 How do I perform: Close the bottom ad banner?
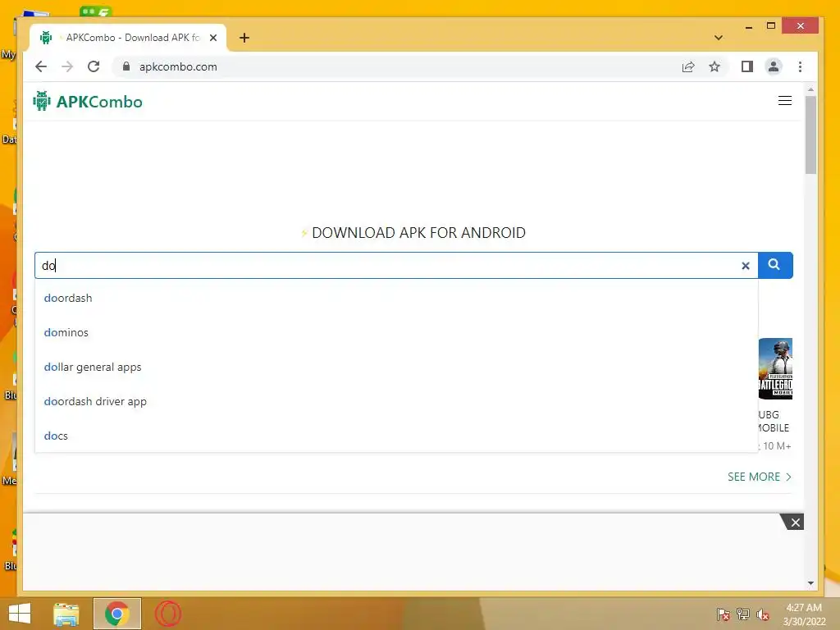point(795,523)
